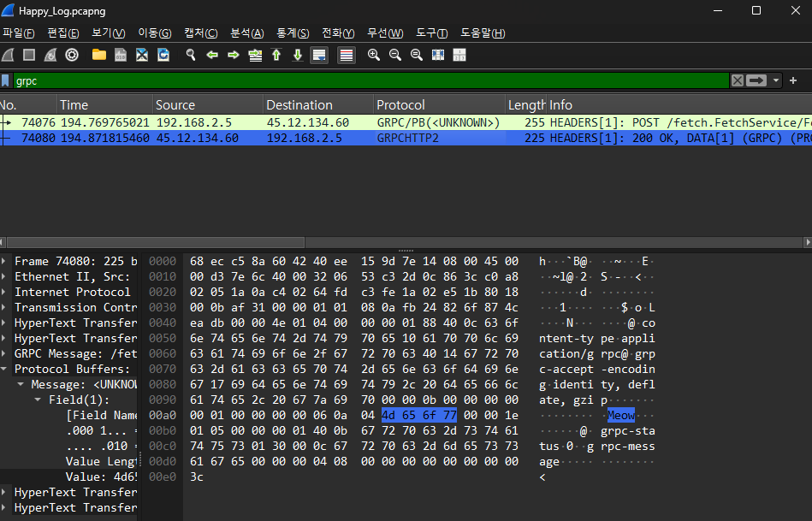Viewport: 812px width, 521px height.
Task: Expand Frame 74080 tree node
Action: point(4,262)
